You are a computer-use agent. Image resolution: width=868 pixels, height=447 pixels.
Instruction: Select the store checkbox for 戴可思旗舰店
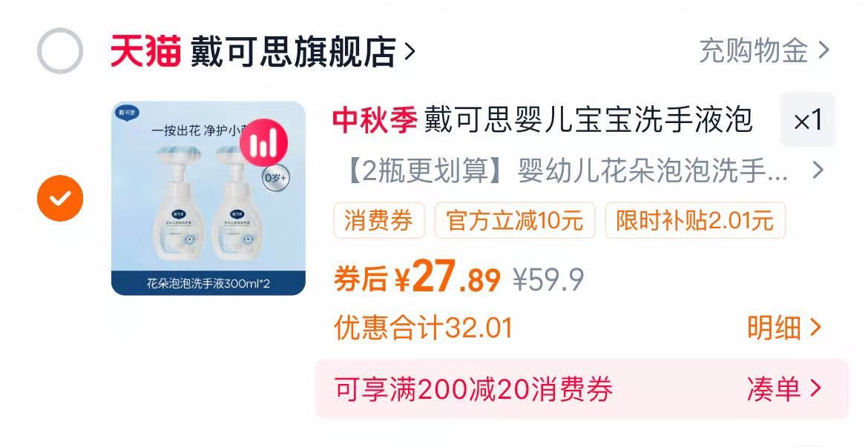[60, 51]
